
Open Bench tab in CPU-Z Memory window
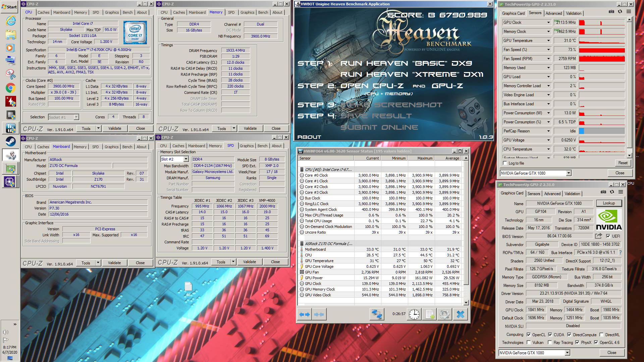[x=263, y=12]
